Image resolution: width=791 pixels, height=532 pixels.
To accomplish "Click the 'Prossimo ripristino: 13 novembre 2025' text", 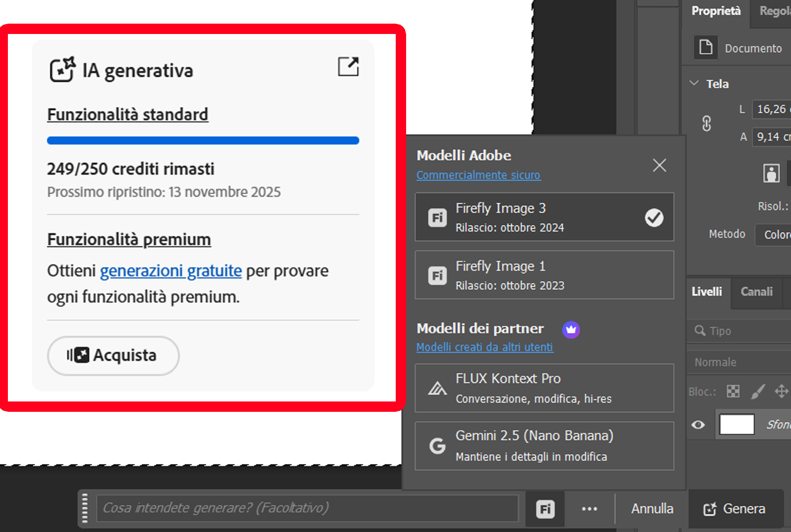I will tap(164, 192).
